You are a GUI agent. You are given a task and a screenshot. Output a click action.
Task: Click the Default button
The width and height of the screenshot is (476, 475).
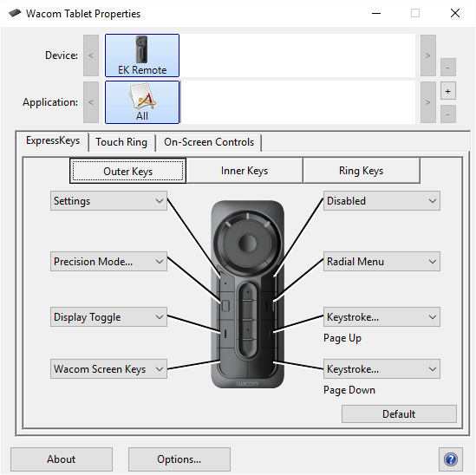coord(399,413)
